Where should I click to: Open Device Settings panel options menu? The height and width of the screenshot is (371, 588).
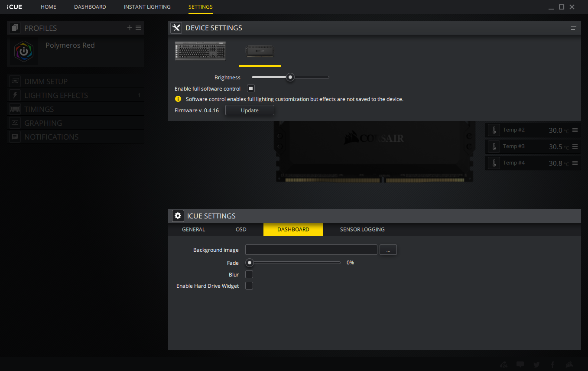point(573,28)
